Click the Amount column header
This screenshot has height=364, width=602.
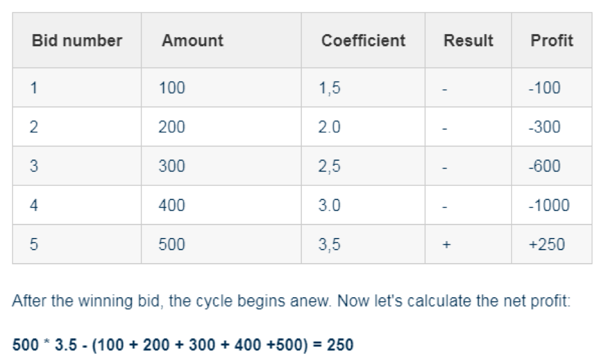(x=221, y=41)
